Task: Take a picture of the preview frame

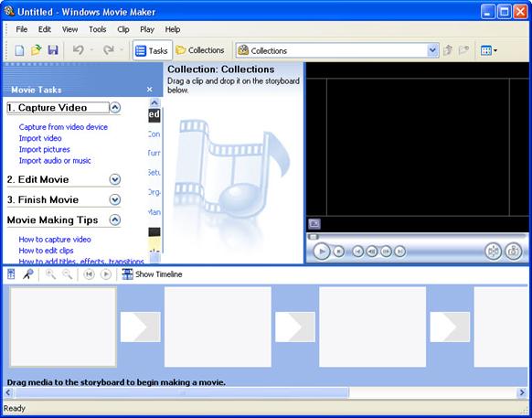Action: coord(514,252)
